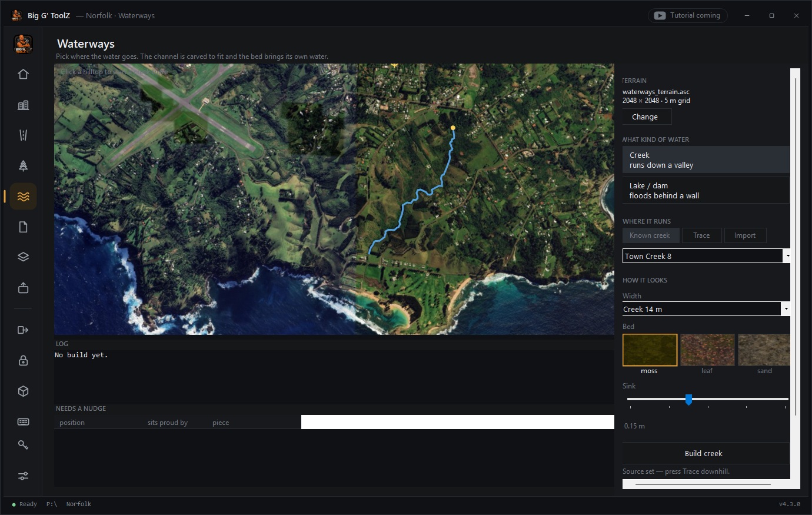Switch to the Import tab
The width and height of the screenshot is (812, 515).
745,235
